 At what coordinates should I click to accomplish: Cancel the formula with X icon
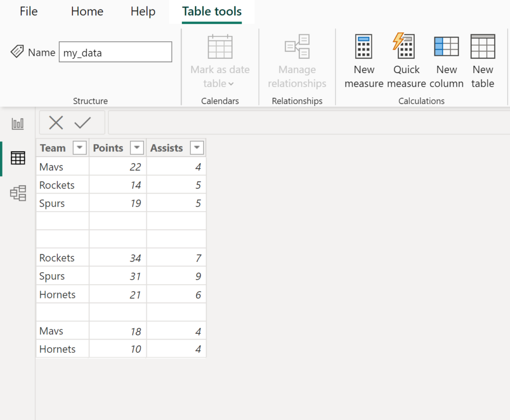point(56,122)
